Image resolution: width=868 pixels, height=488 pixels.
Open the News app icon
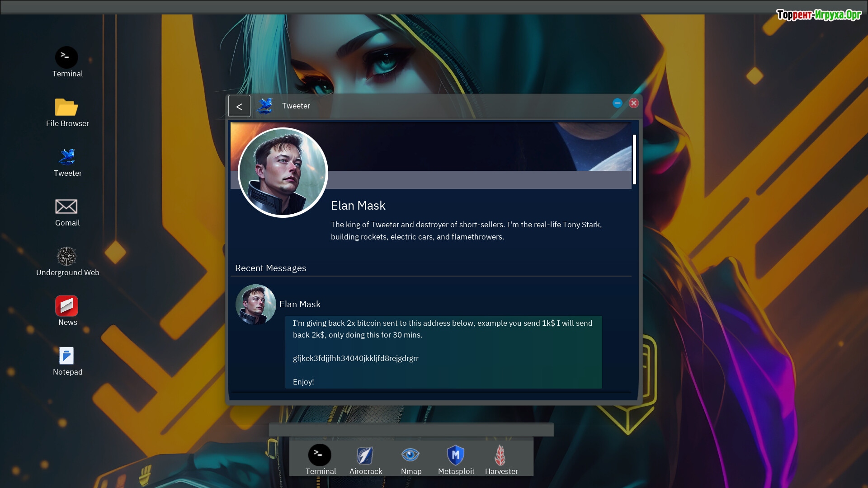[x=67, y=306]
